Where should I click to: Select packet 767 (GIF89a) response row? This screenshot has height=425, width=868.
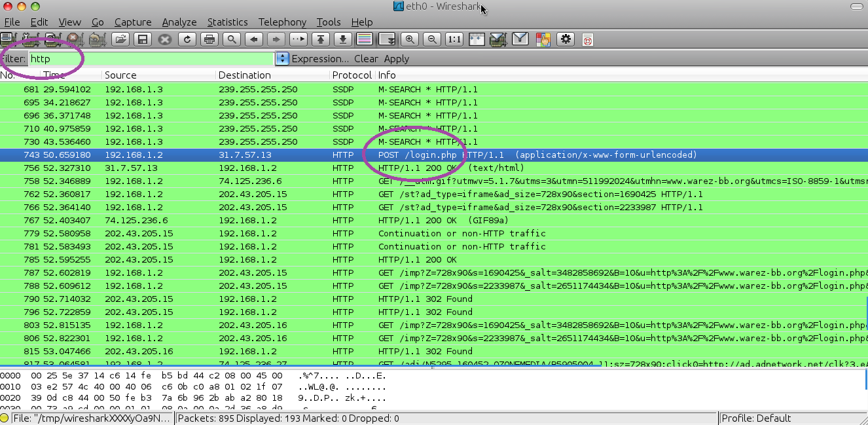pos(434,221)
